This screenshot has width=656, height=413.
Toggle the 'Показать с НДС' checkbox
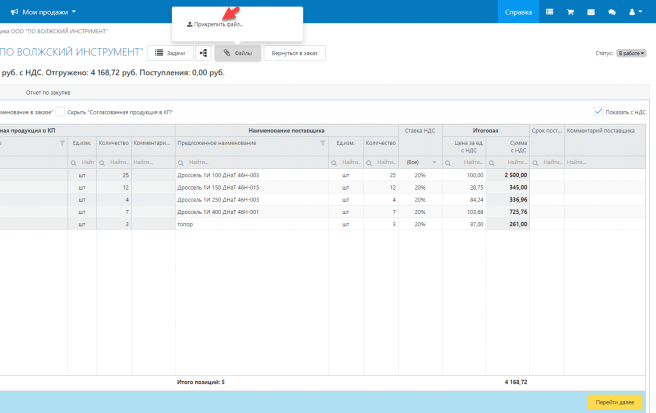(x=599, y=111)
